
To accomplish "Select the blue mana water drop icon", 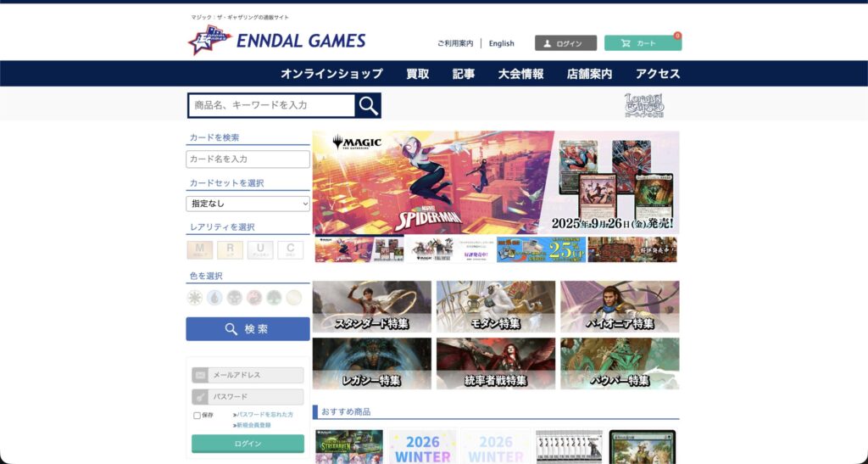I will (214, 298).
